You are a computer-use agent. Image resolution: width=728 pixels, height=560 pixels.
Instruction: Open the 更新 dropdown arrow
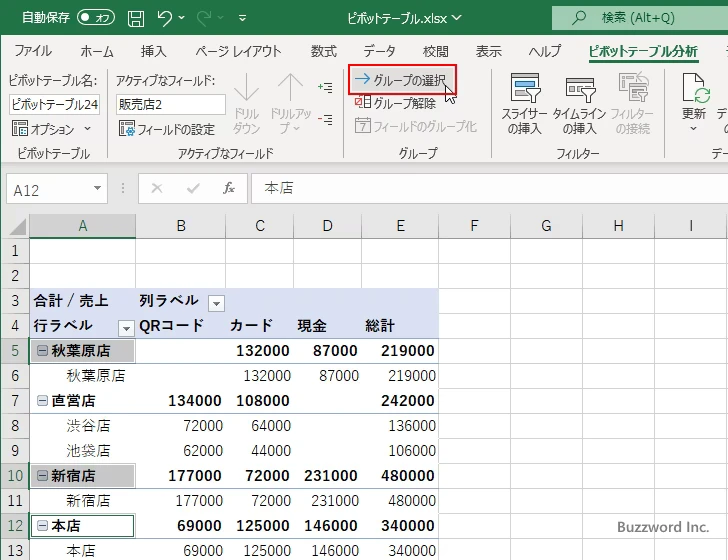coord(694,129)
